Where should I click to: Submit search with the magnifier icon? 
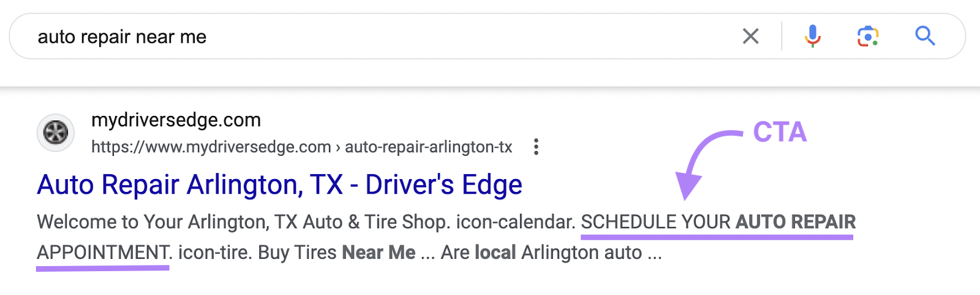point(925,37)
